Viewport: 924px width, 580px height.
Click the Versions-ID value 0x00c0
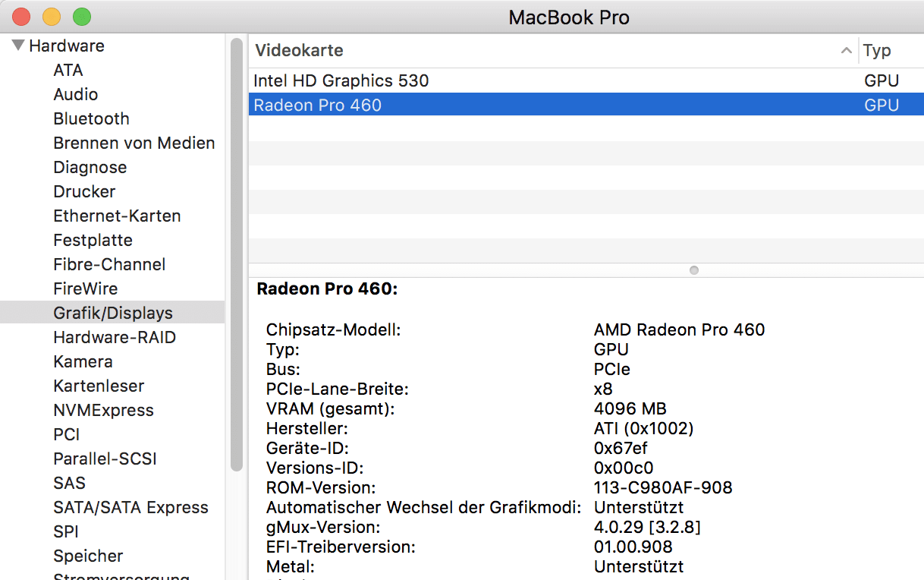(x=624, y=468)
